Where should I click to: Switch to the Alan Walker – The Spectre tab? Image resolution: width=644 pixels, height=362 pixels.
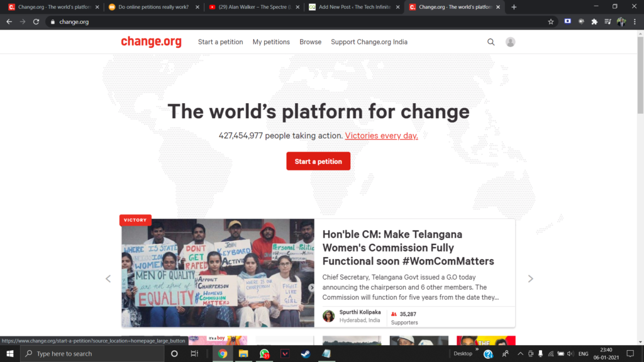coord(255,7)
